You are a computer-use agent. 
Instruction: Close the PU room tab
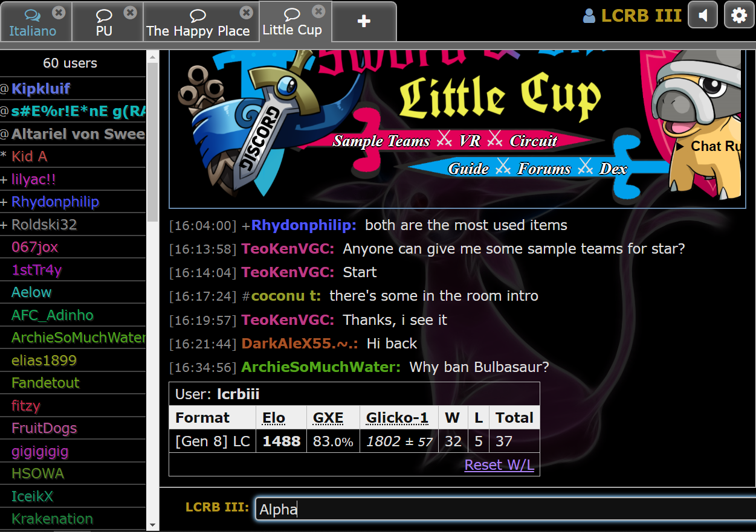(130, 12)
